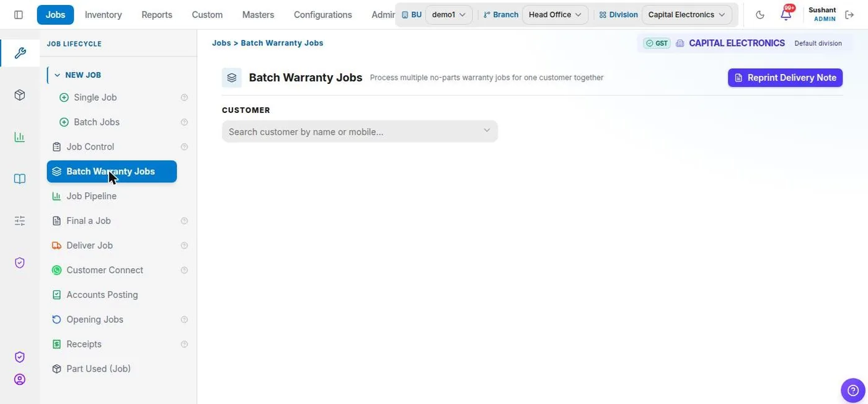Click help icon next to Deliver Job
Screen dimensions: 868x404
tap(184, 246)
